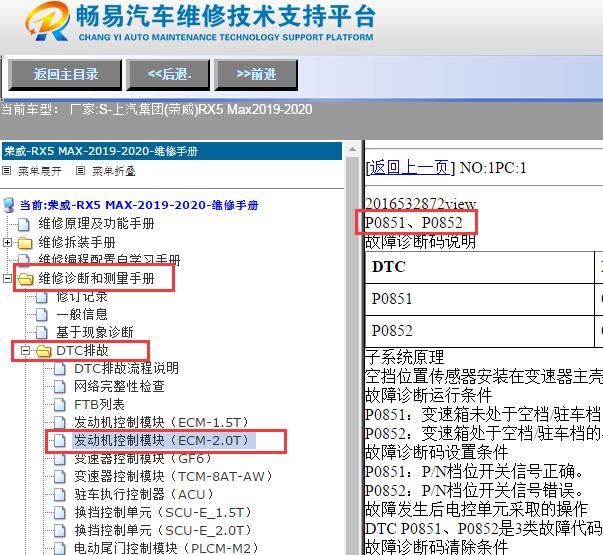
Task: Click the tree panel vertical scrollbar track
Action: 352,356
